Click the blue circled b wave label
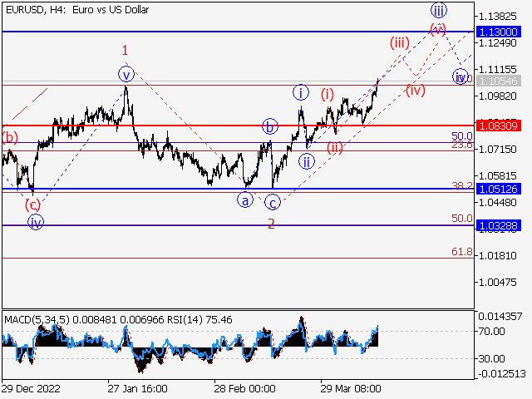 270,127
